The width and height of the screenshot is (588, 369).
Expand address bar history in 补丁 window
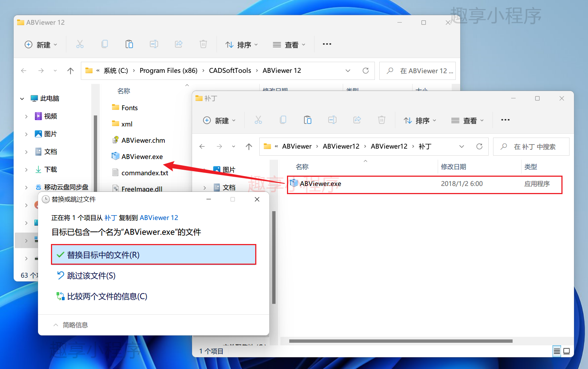coord(462,146)
